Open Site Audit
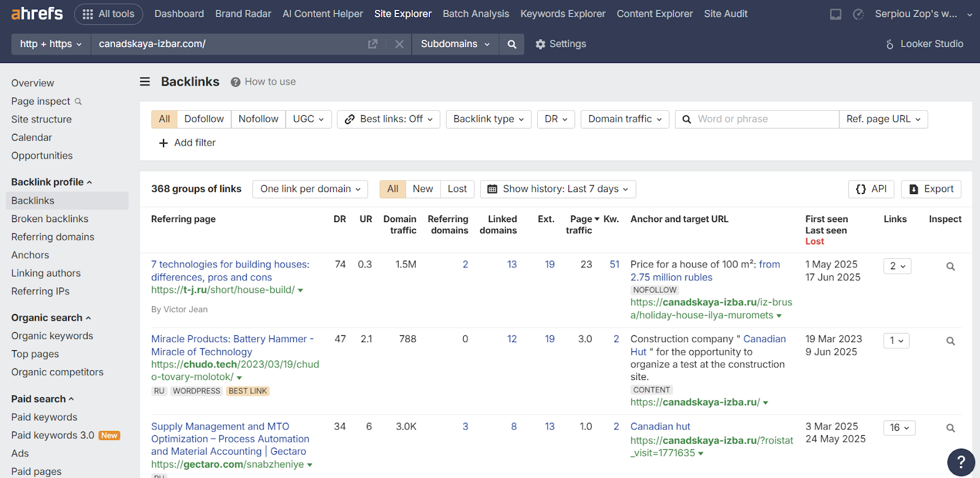 726,13
